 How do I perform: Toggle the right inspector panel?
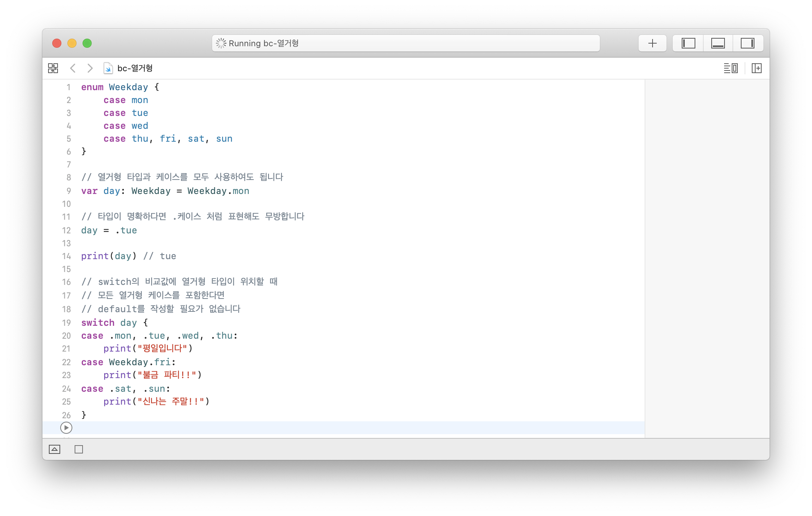[747, 43]
